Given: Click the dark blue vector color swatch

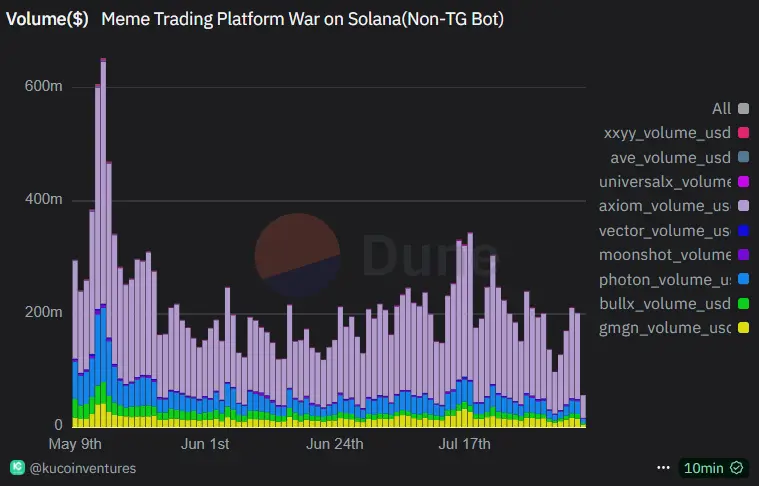Looking at the screenshot, I should (x=743, y=230).
